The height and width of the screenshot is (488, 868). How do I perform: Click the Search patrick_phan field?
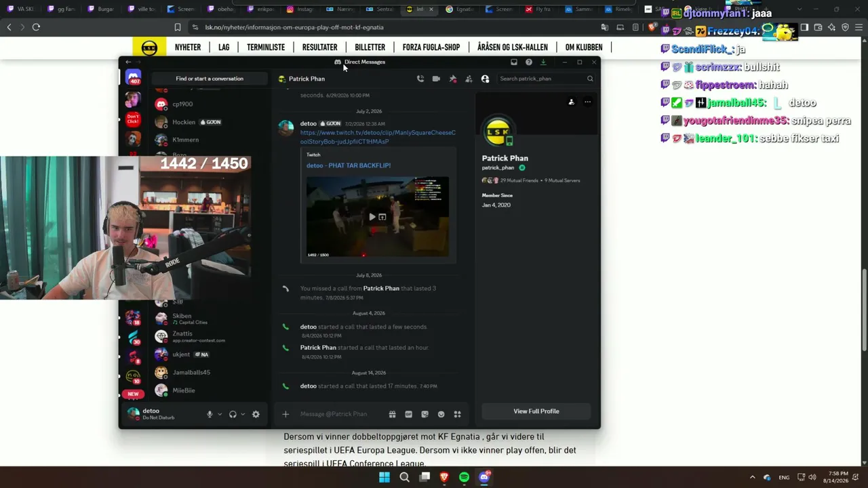click(546, 79)
